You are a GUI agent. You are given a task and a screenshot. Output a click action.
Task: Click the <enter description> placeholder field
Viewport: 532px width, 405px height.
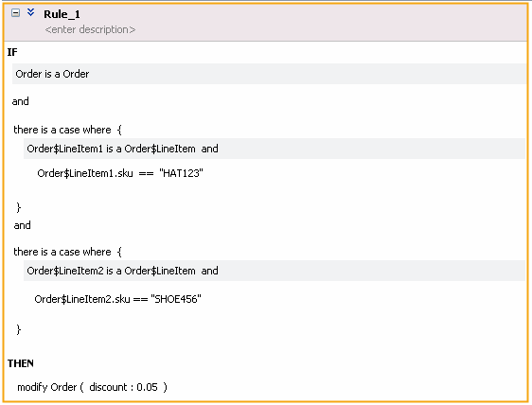(90, 30)
